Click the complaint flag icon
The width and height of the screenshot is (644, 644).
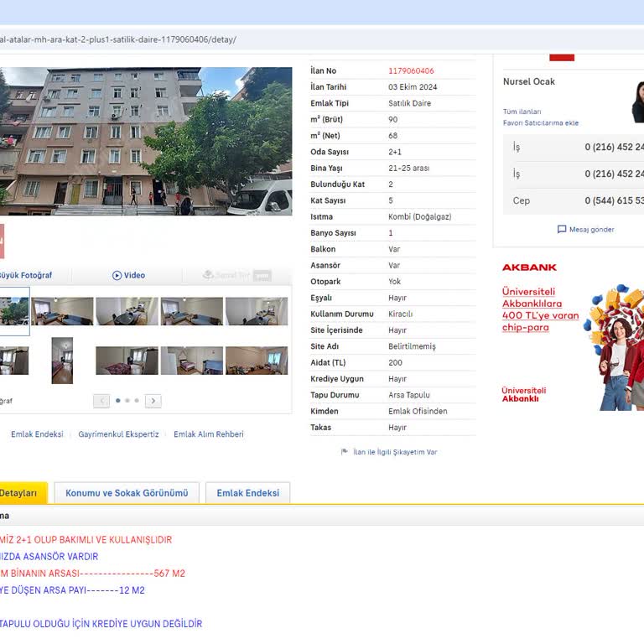tap(344, 452)
